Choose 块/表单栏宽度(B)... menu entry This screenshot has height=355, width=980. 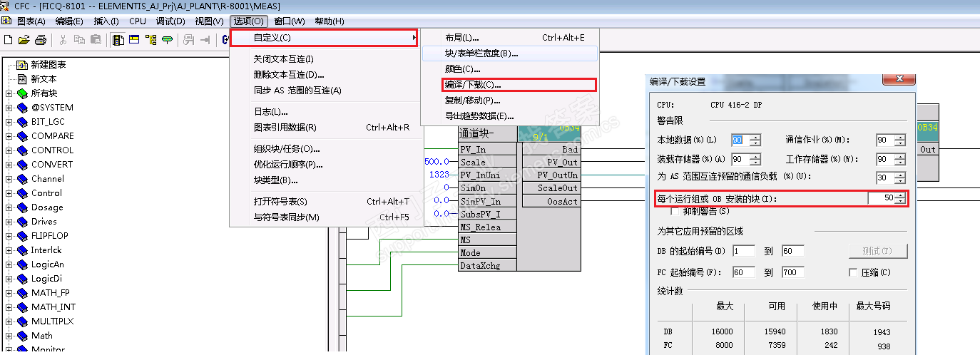click(510, 53)
